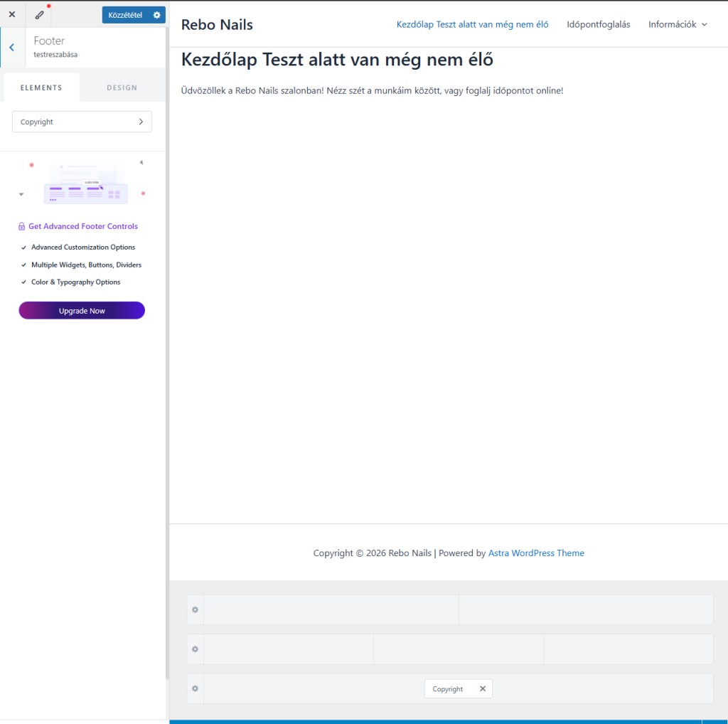Open settings gear of the first footer row
Image resolution: width=728 pixels, height=724 pixels.
coord(196,609)
